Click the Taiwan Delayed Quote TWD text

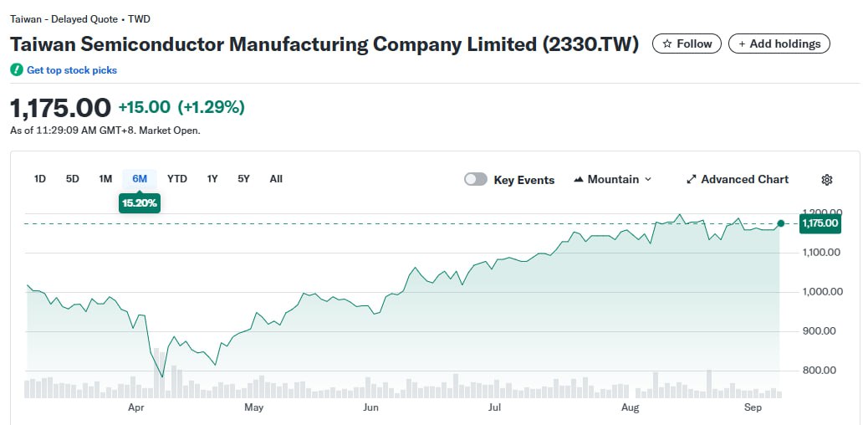point(80,19)
